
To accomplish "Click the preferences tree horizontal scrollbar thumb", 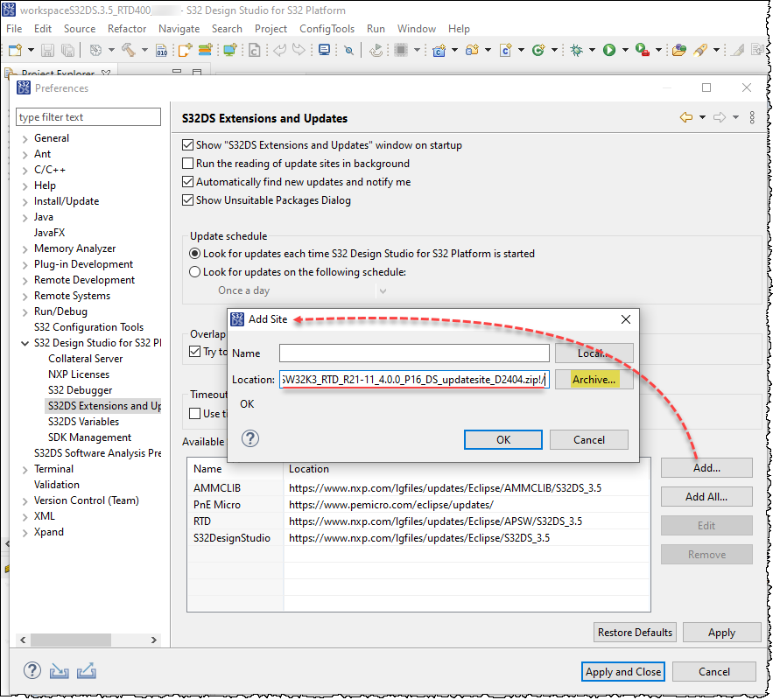I will [71, 640].
